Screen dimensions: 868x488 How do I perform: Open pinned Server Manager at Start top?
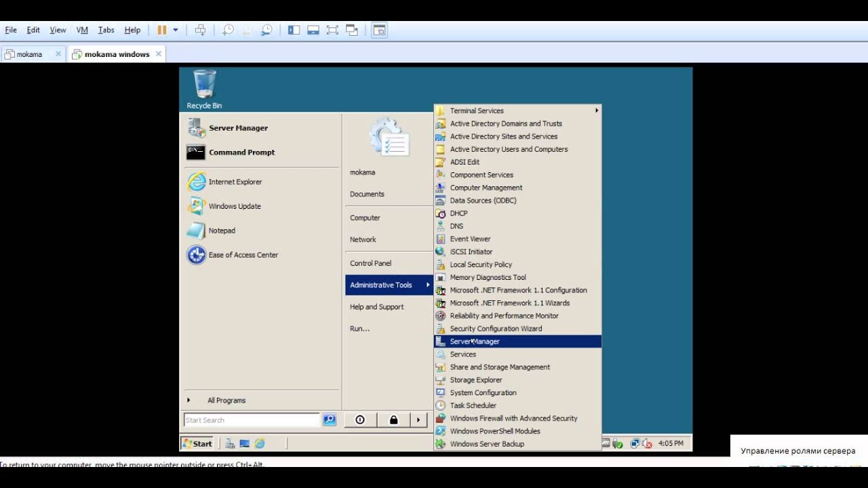click(261, 127)
